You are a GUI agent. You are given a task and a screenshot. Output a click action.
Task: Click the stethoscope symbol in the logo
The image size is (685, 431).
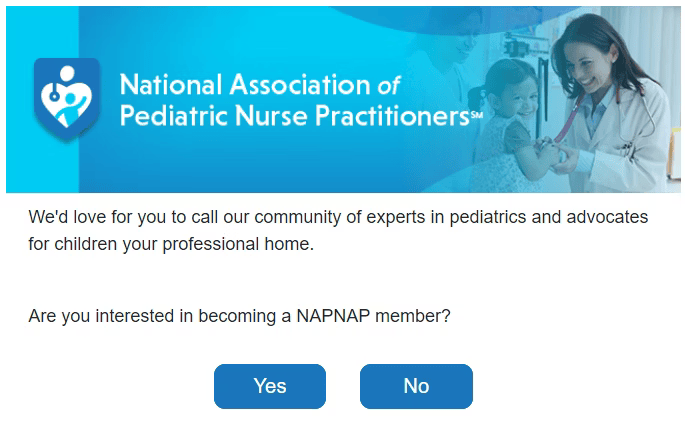[54, 92]
